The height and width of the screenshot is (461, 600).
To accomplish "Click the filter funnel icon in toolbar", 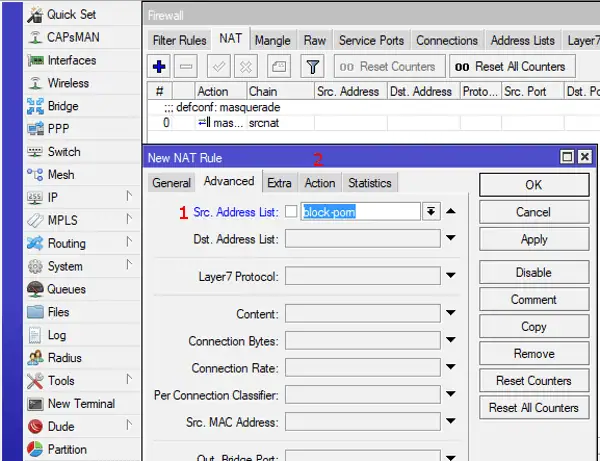I will tap(313, 67).
